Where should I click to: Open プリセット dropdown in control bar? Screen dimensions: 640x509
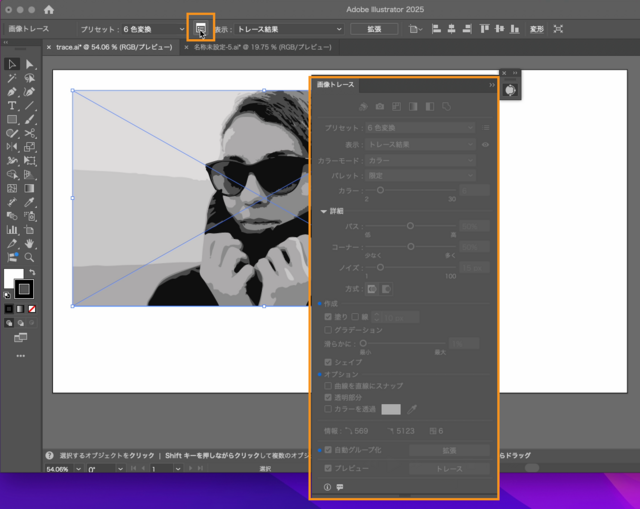click(153, 29)
